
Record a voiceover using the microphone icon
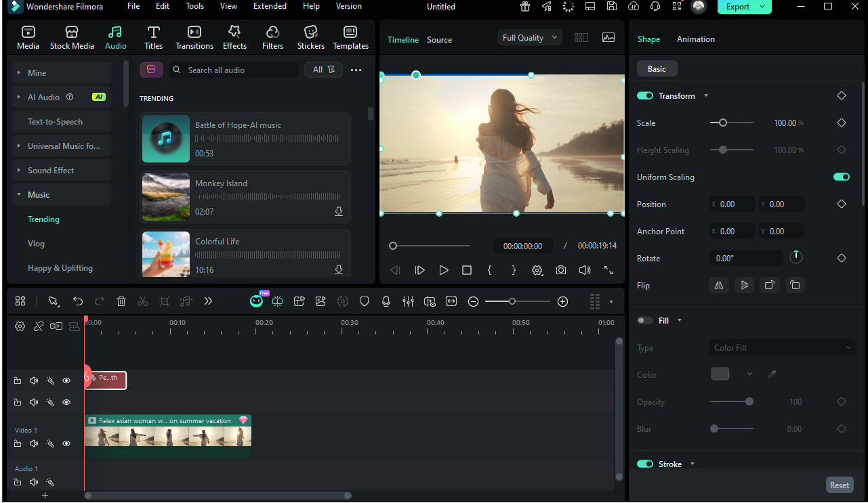pos(386,301)
